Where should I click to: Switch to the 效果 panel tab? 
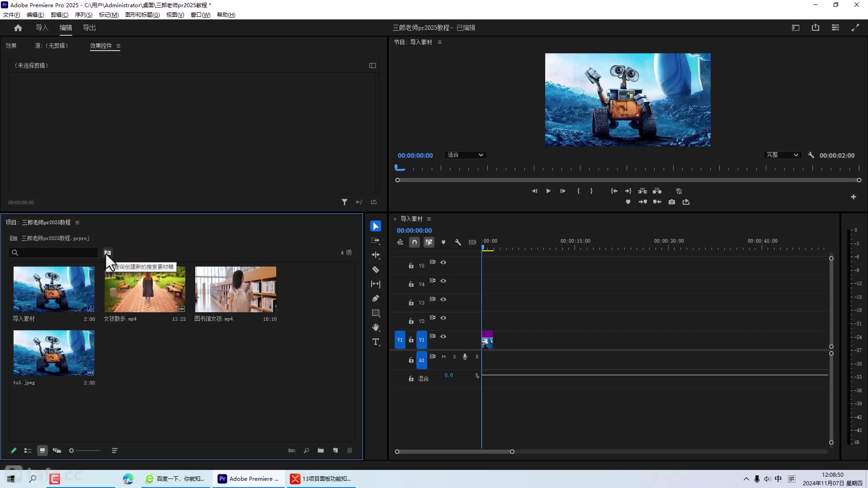(x=11, y=46)
